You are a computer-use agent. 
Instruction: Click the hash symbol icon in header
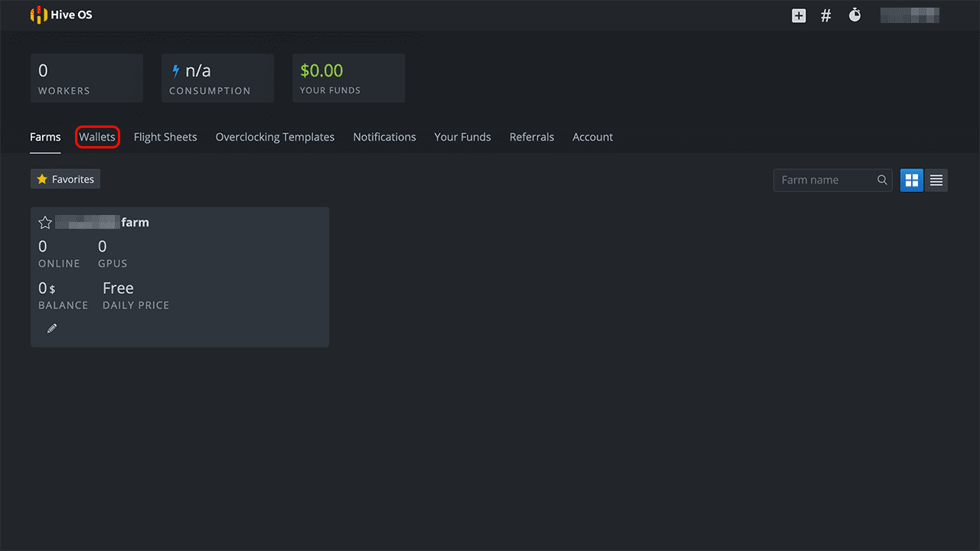pos(826,15)
